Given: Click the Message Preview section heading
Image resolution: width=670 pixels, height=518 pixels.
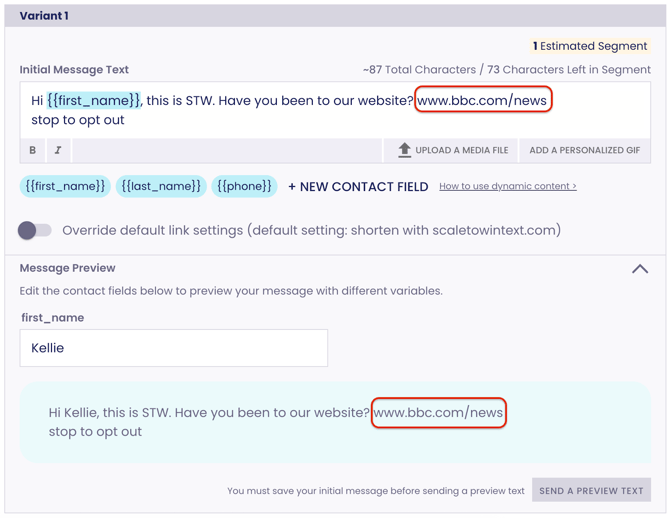Looking at the screenshot, I should 67,268.
